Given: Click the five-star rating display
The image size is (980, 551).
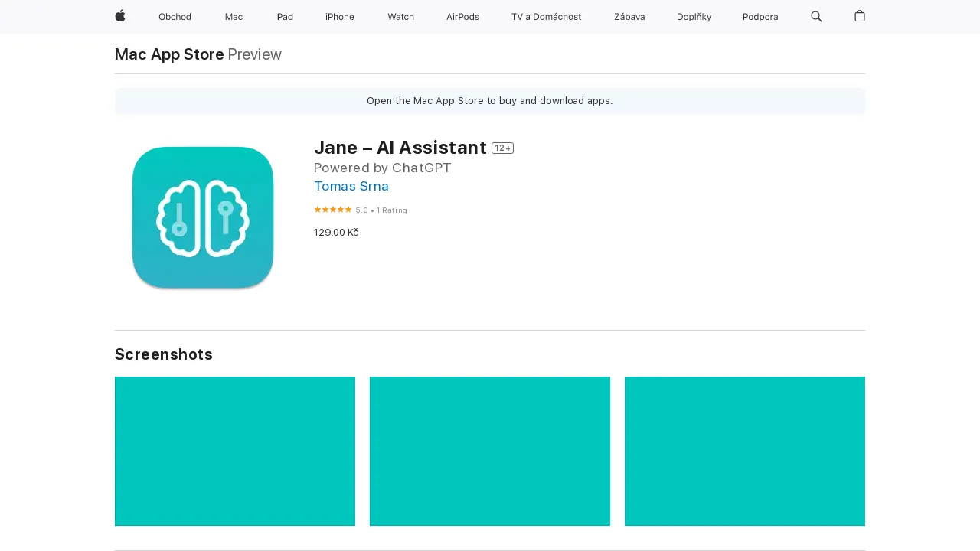Looking at the screenshot, I should point(333,209).
